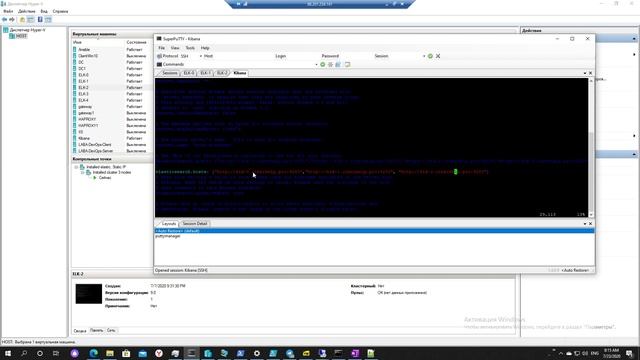Click scroll-down arrow of the terminal scrollbar
Screen dimensions: 640x360
pyautogui.click(x=591, y=214)
